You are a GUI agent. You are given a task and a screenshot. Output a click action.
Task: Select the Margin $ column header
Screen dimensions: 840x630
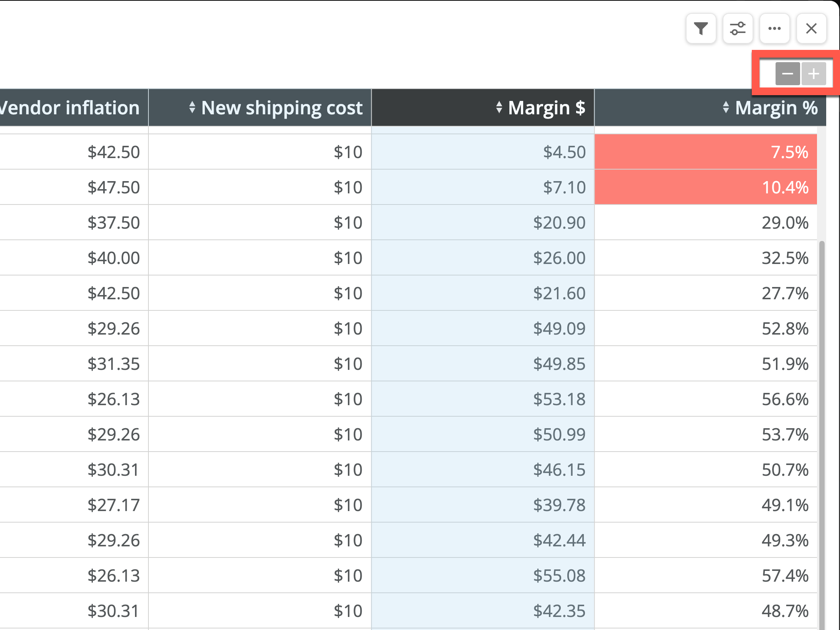483,107
